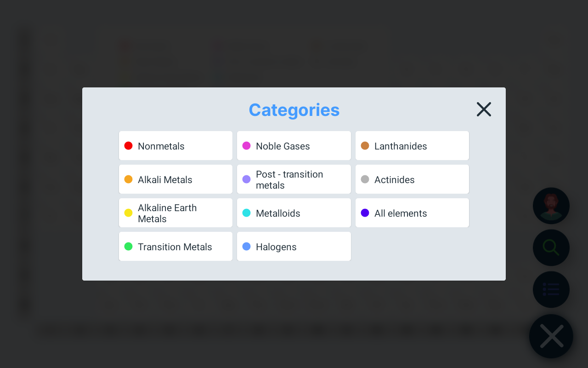
Task: Filter by Metalloids category
Action: 294,213
